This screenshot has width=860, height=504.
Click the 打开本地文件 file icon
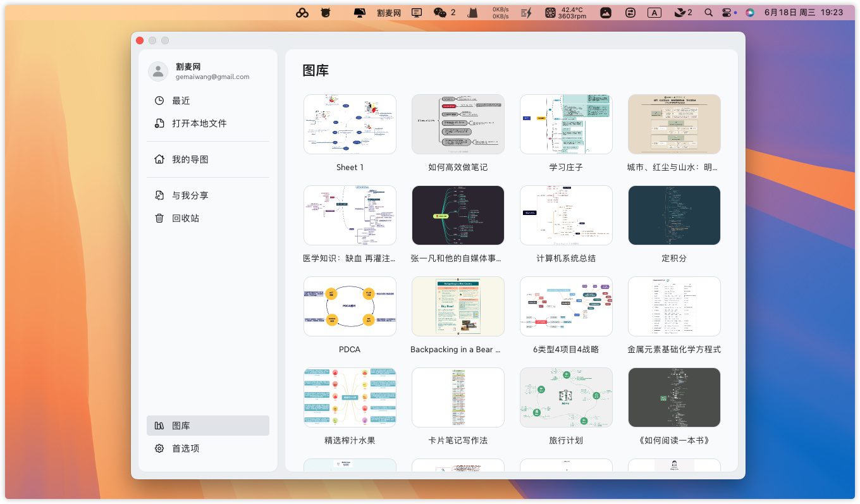pyautogui.click(x=159, y=123)
